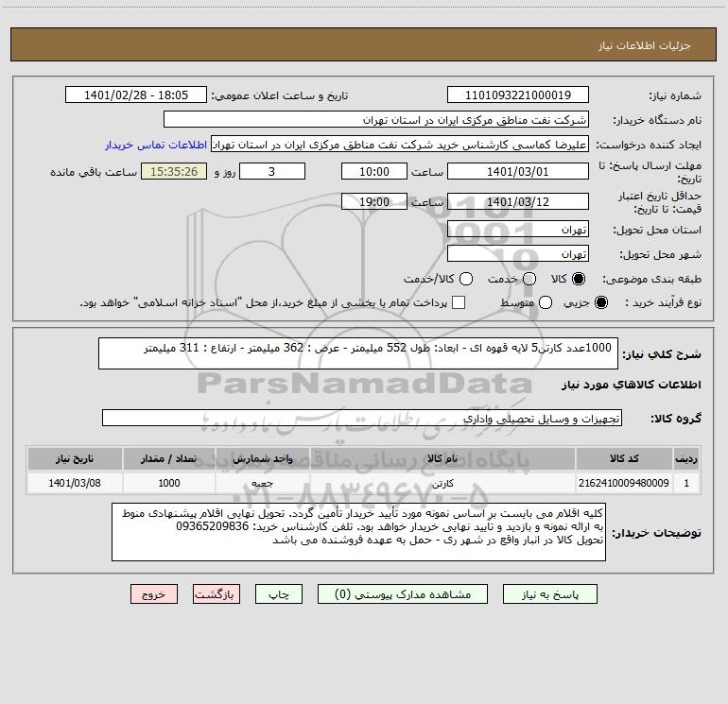Screen dimensions: 728x704
Task: Click the response hour field 10:00
Action: coord(374,172)
